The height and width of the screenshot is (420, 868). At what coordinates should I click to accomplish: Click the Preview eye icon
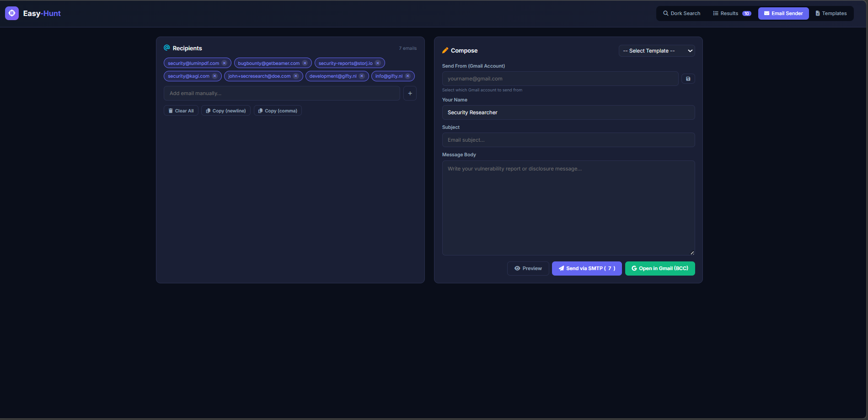pos(517,268)
